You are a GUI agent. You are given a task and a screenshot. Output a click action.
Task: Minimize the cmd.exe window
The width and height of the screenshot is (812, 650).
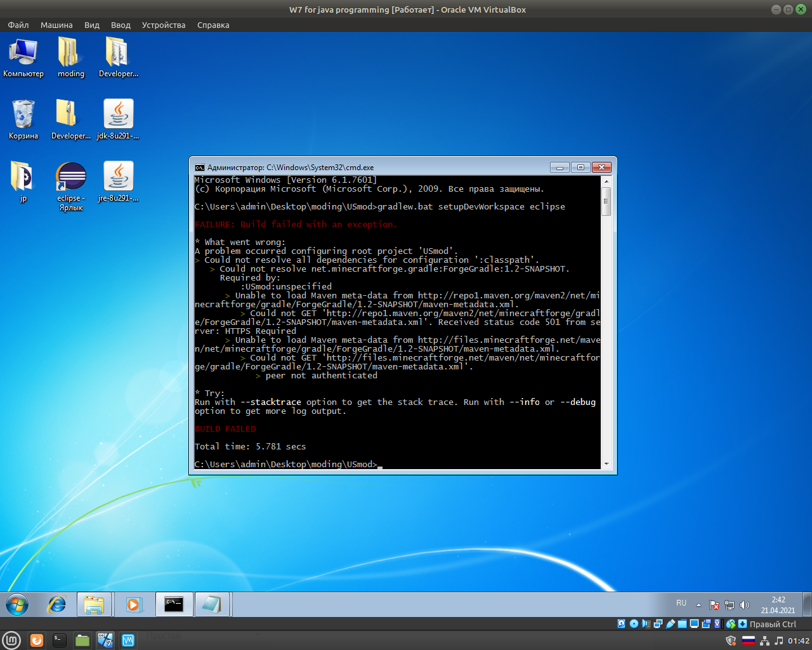[x=560, y=168]
